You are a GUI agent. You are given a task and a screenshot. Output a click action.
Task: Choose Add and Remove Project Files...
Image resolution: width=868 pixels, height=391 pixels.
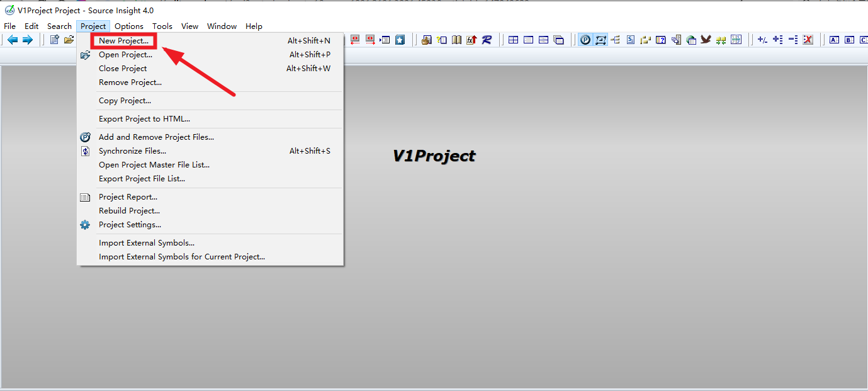[210, 137]
